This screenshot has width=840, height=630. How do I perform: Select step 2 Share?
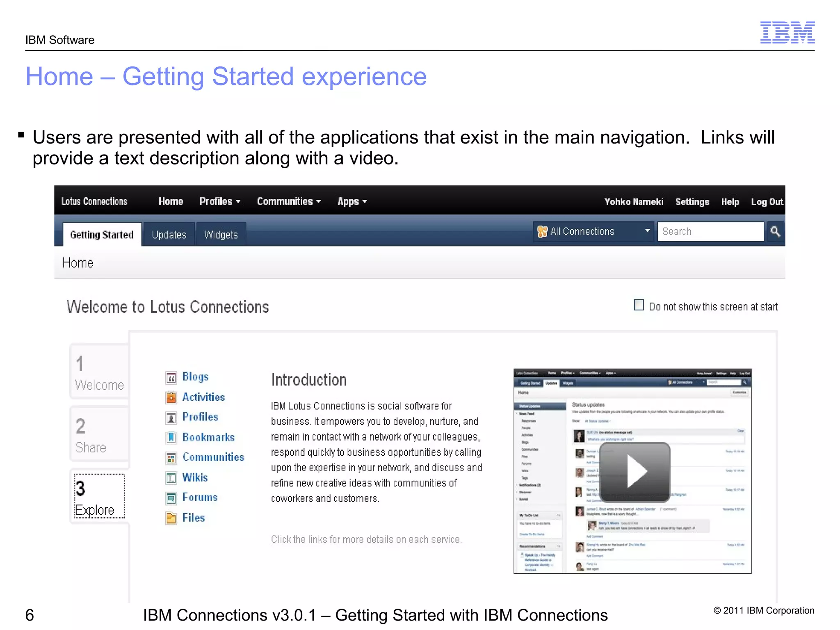point(100,434)
